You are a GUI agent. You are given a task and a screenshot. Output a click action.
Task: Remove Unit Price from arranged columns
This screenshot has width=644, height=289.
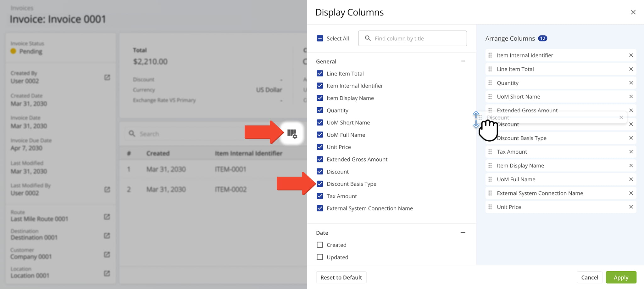631,207
